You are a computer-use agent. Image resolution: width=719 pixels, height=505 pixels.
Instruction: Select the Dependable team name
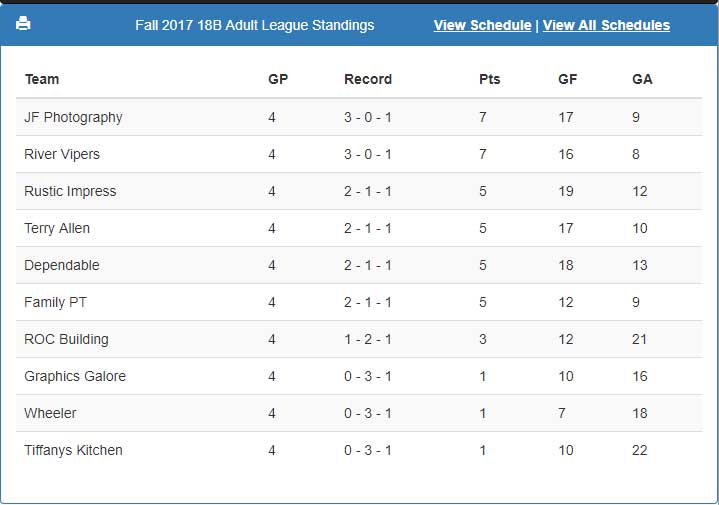(x=62, y=265)
